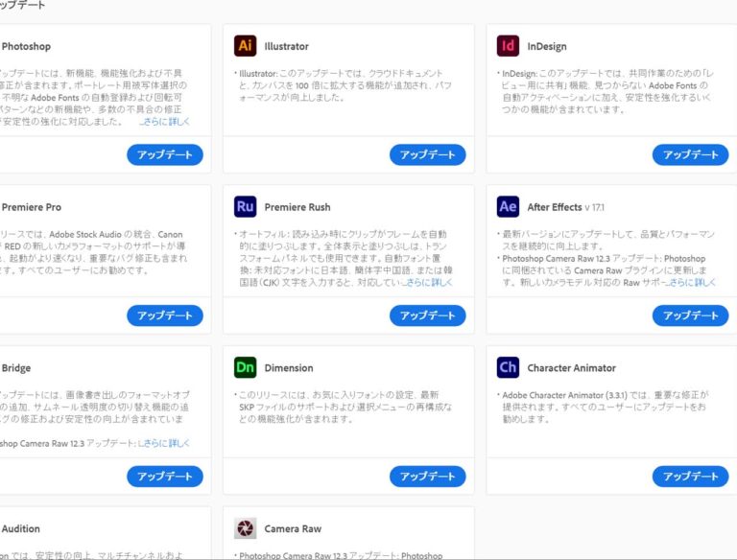Open さらに詳しく link in Premiere Rush card
The image size is (737, 560).
429,282
